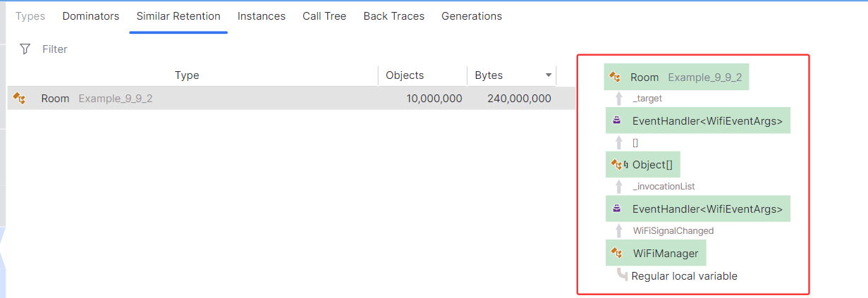This screenshot has width=868, height=298.
Task: Click the Regular local variable root icon
Action: (622, 275)
